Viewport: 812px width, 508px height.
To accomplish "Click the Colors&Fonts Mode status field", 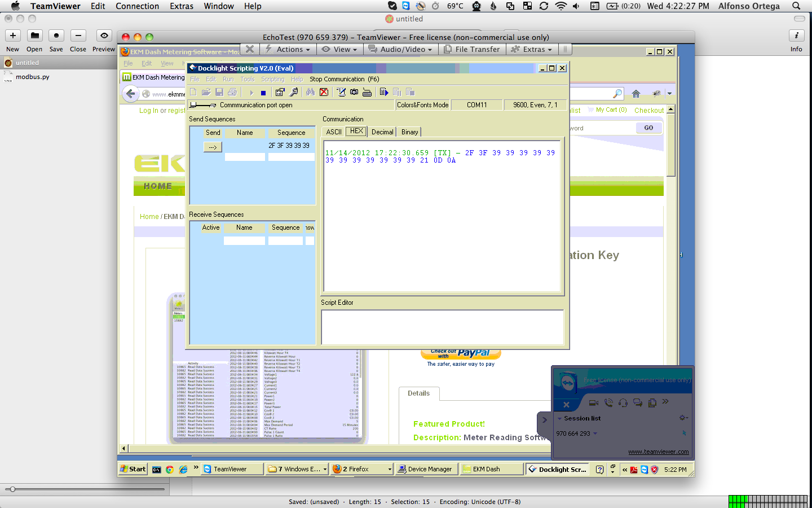I will (x=423, y=105).
